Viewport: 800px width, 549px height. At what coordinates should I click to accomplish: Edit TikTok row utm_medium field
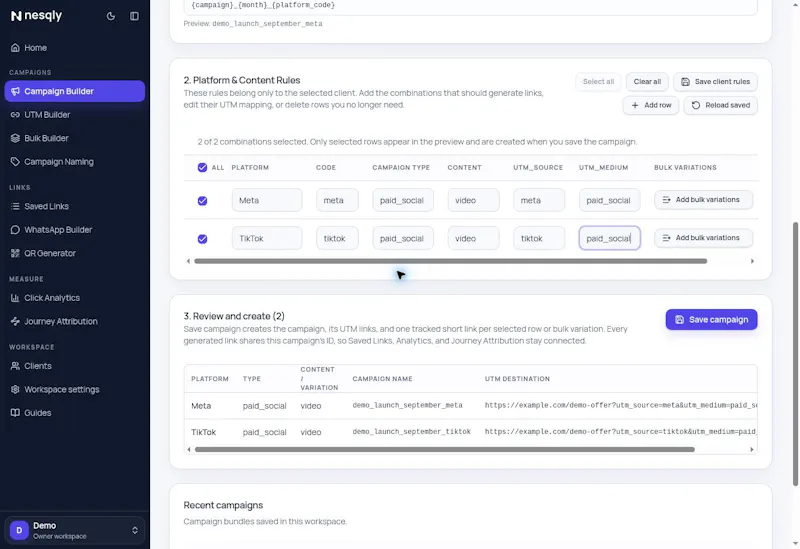click(x=609, y=238)
